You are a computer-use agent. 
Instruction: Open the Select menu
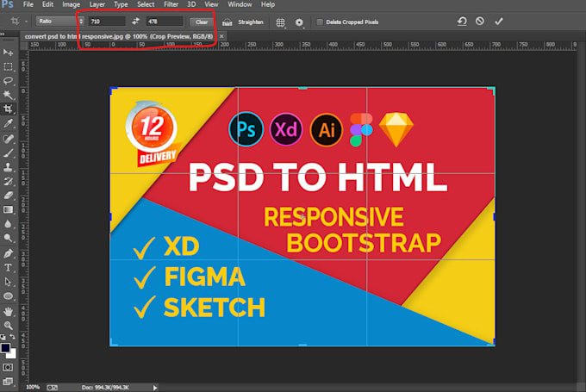click(x=146, y=4)
